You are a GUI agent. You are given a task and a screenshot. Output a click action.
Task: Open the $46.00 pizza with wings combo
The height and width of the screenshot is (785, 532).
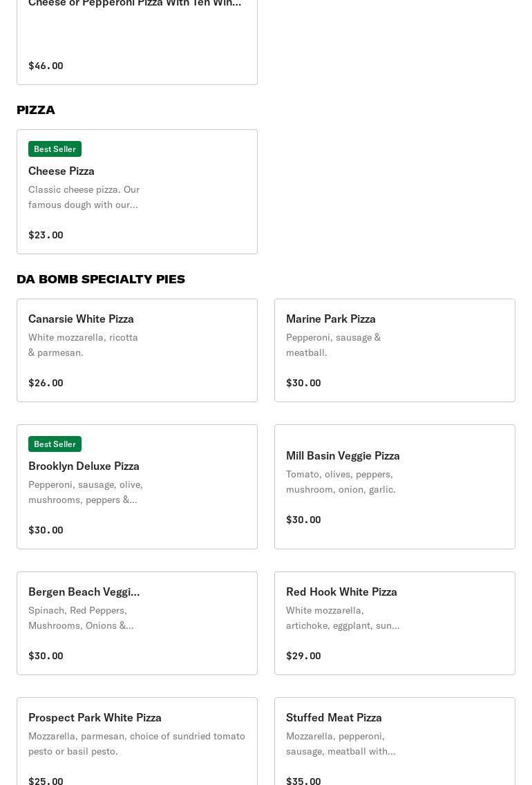click(137, 42)
